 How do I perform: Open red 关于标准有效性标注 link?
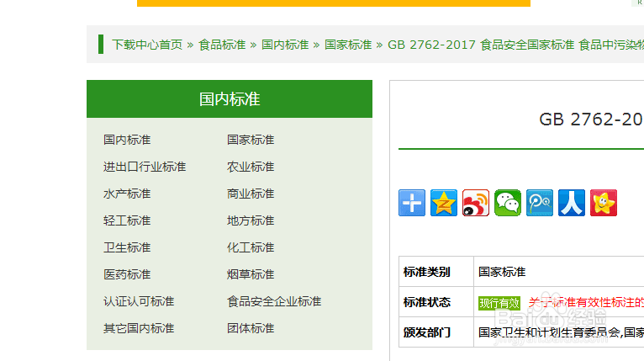[586, 303]
